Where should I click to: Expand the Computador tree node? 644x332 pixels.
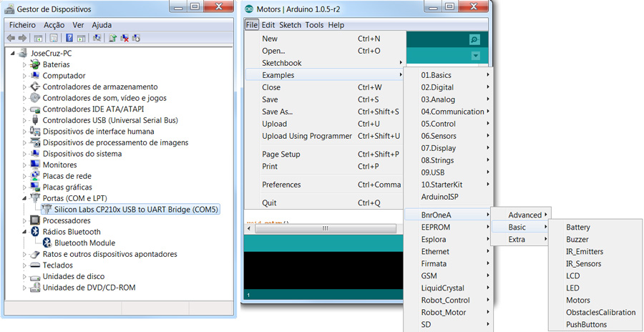[x=24, y=76]
